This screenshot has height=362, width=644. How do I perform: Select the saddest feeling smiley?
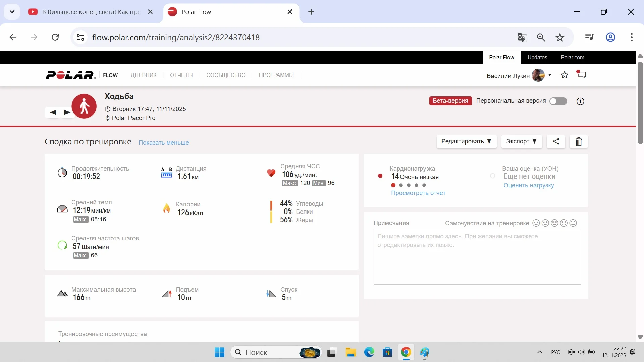click(536, 223)
